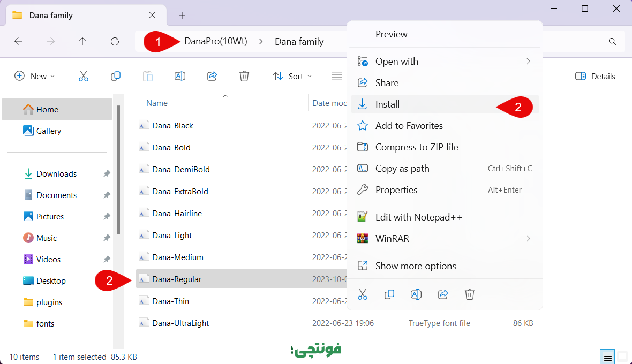Choose Copy as path
This screenshot has width=632, height=364.
pos(445,168)
